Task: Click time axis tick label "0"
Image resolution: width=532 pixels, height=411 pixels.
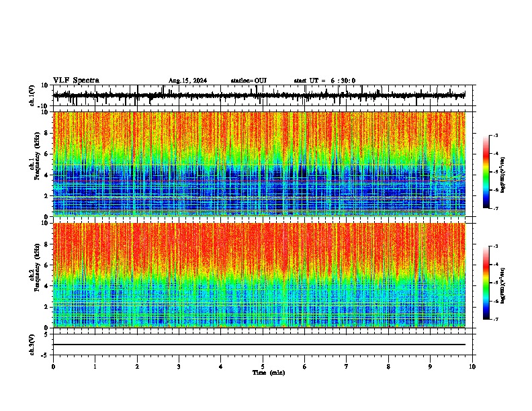Action: pyautogui.click(x=53, y=367)
